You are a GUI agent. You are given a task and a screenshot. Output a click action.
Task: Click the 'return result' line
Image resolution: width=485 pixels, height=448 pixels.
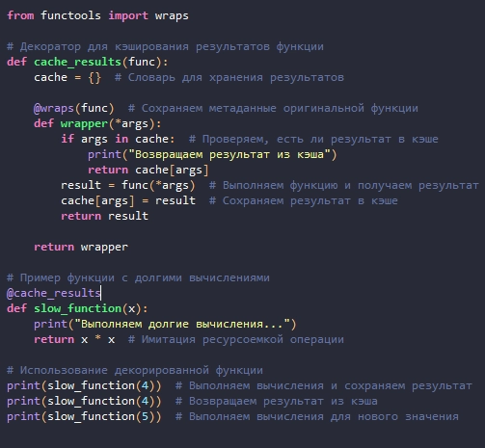pyautogui.click(x=104, y=216)
